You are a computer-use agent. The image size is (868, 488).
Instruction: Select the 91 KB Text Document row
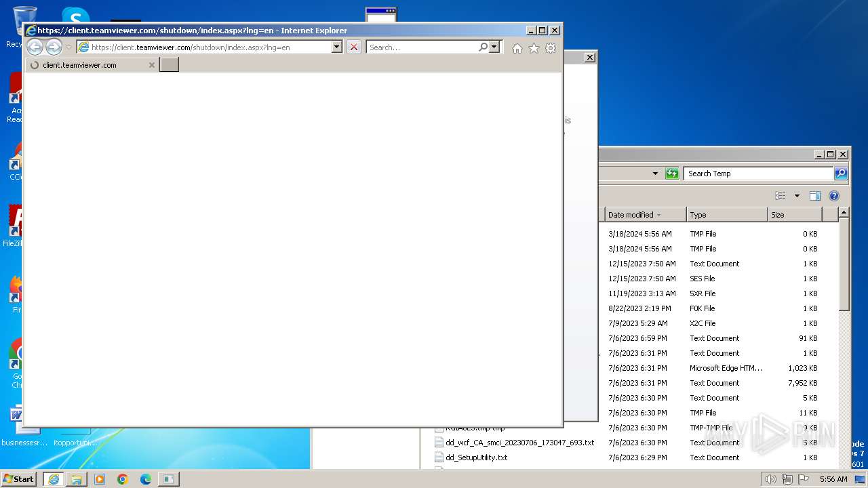(712, 338)
